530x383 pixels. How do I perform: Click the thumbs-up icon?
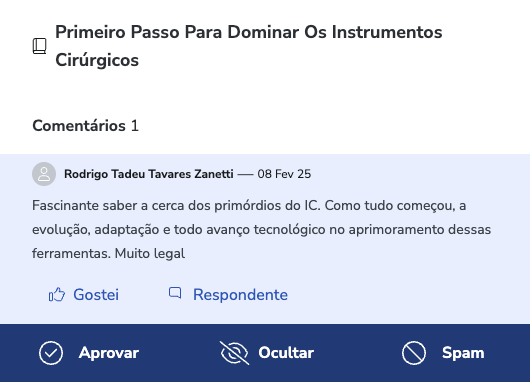57,294
